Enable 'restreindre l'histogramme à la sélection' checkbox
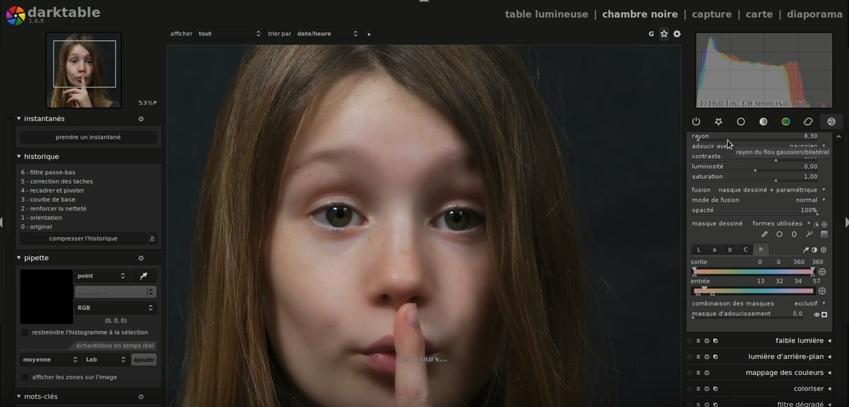Screen dimensions: 849x407 click(x=25, y=332)
